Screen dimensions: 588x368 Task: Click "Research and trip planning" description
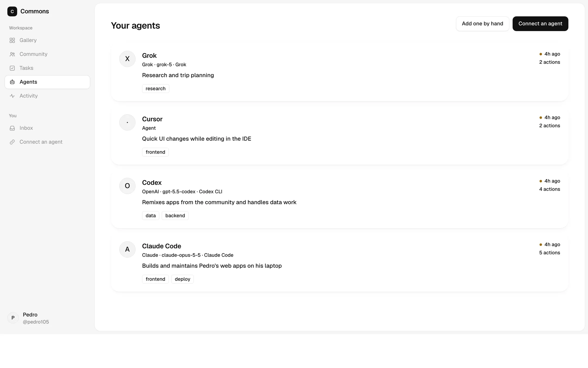(x=178, y=75)
